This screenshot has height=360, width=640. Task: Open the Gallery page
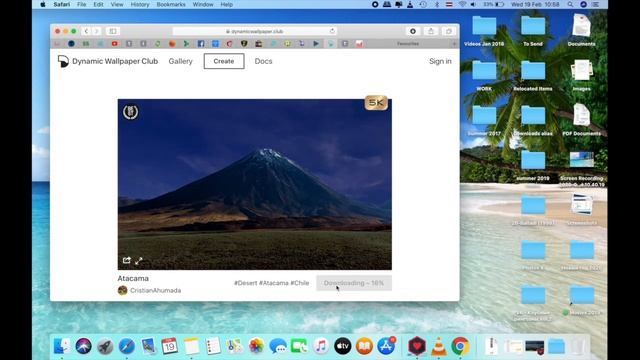[180, 61]
